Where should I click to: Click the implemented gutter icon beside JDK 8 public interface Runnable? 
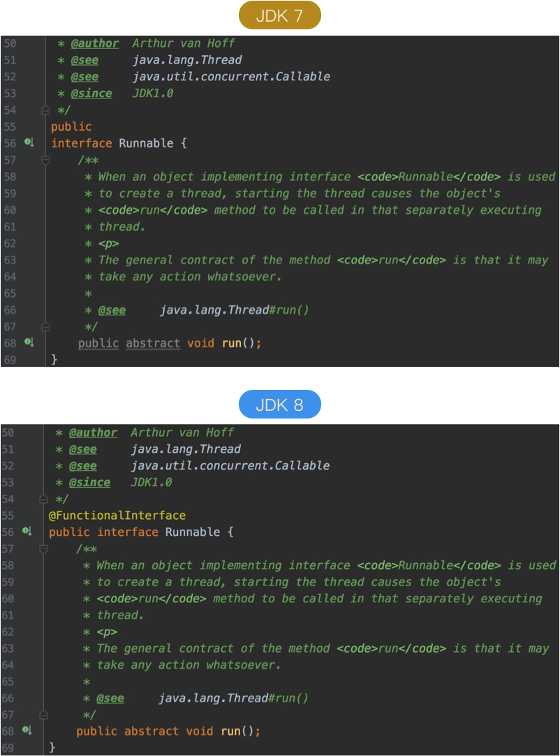(27, 531)
